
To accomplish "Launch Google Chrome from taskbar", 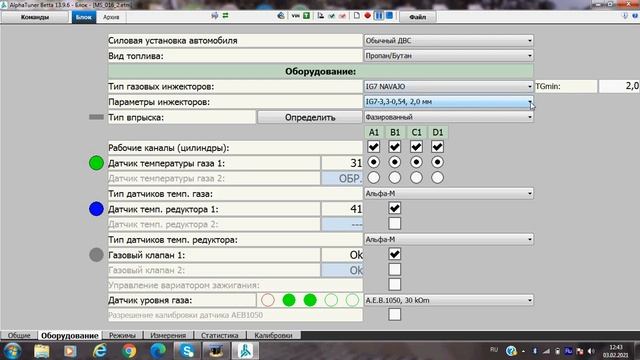I will click(129, 351).
